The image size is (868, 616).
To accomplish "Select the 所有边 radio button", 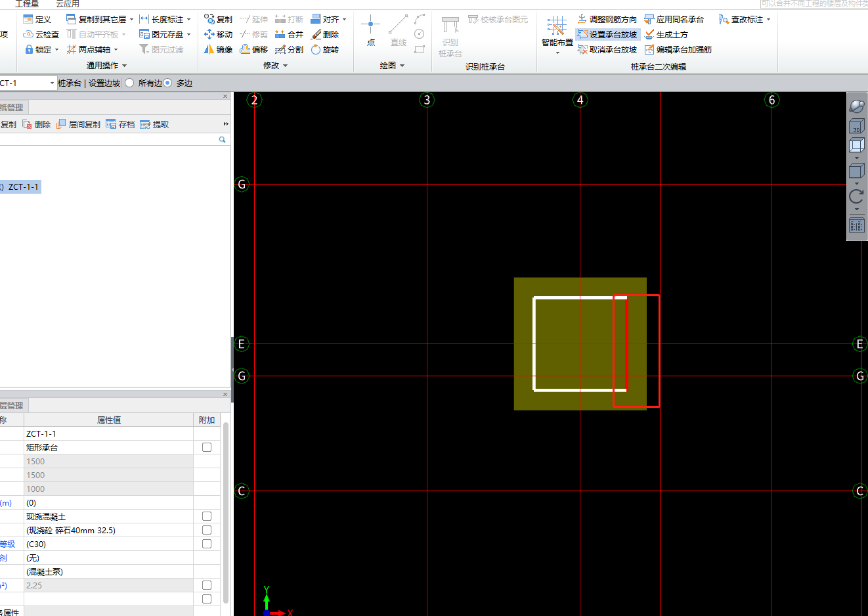I will tap(129, 83).
